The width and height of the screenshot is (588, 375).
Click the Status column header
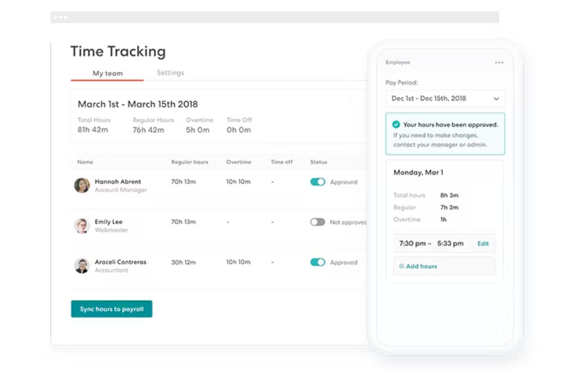(318, 162)
